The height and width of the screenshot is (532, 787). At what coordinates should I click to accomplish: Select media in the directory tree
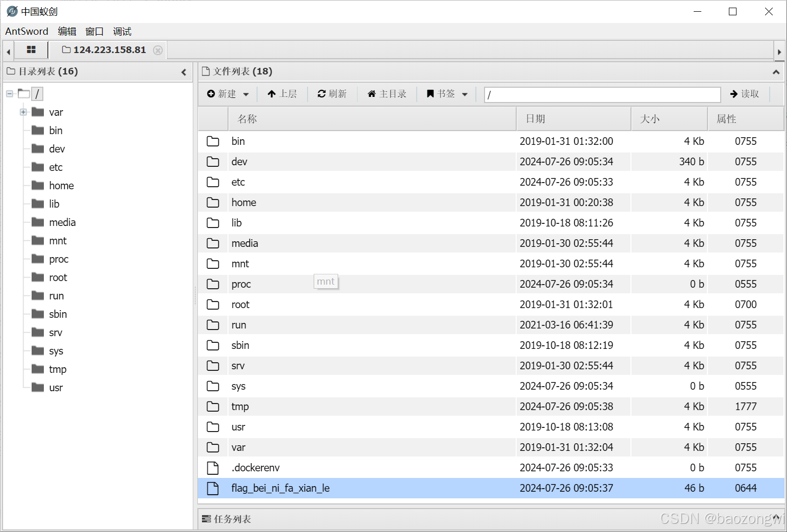[62, 222]
